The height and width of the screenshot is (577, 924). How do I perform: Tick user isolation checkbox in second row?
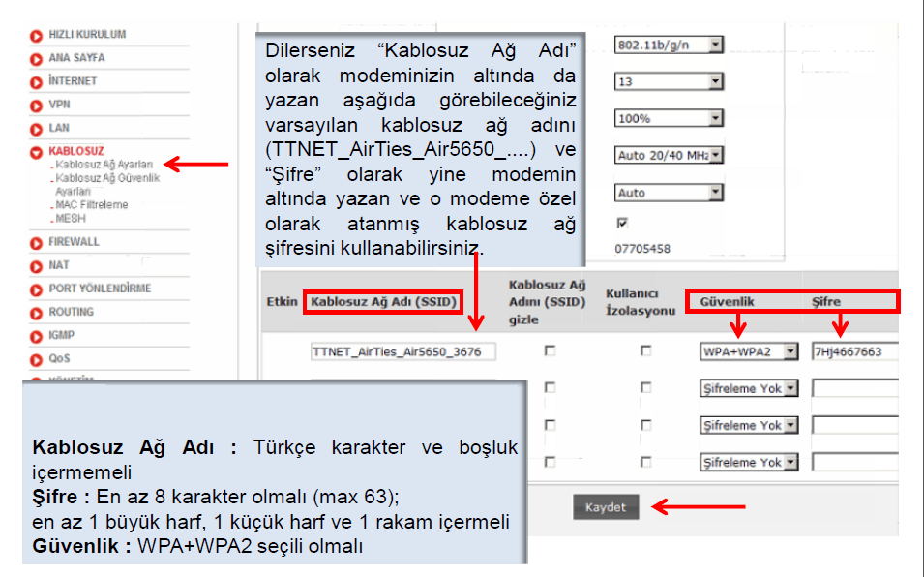coord(646,387)
